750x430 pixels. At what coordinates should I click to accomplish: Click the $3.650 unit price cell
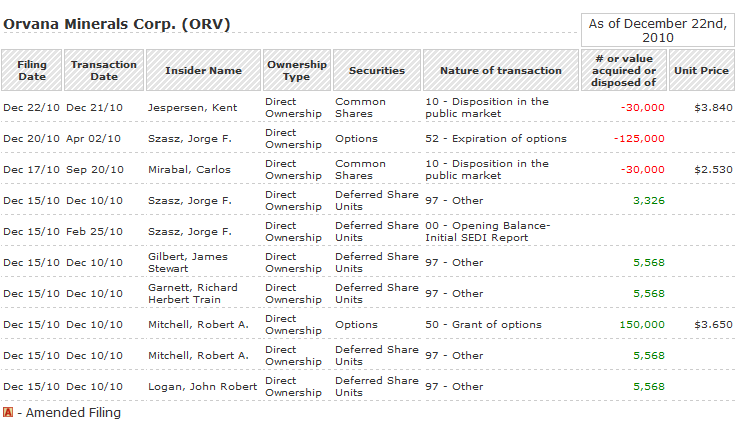[x=715, y=324]
